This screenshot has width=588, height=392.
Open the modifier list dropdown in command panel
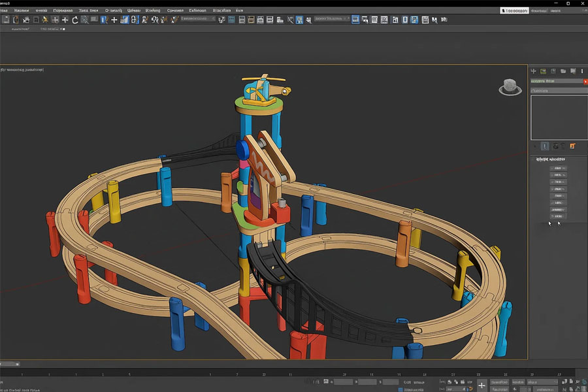pyautogui.click(x=557, y=90)
